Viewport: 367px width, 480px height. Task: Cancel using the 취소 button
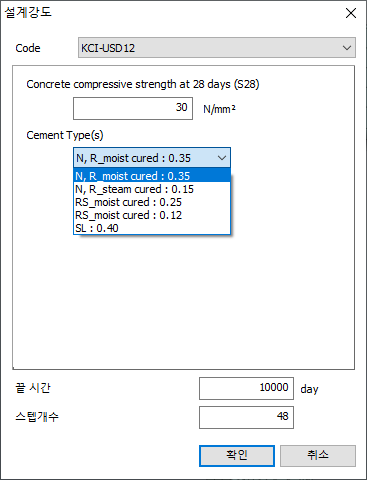coord(318,456)
